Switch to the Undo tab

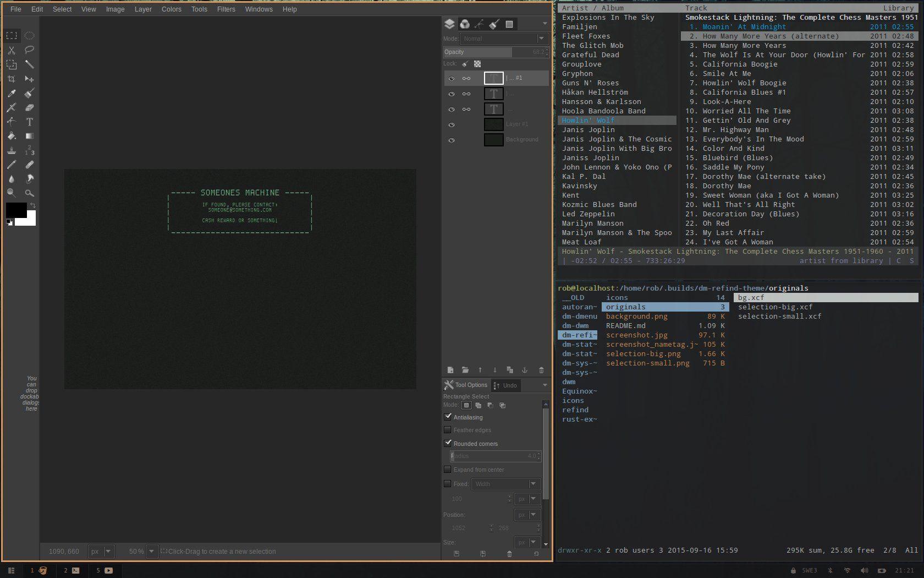tap(505, 385)
